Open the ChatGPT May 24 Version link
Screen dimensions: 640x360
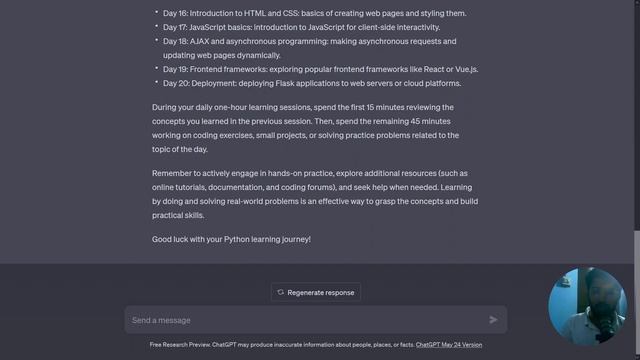pyautogui.click(x=449, y=344)
